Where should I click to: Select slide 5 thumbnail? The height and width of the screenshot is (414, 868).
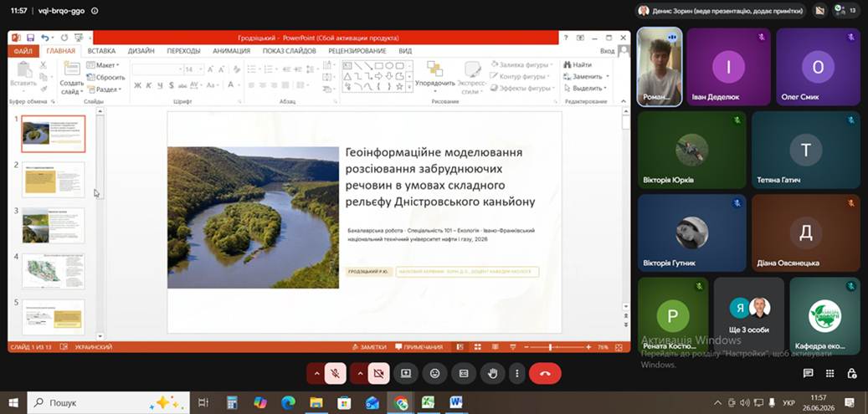[53, 317]
